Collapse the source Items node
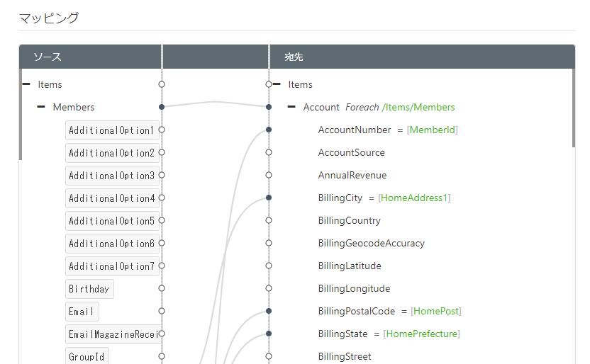590x364 pixels. [x=26, y=84]
